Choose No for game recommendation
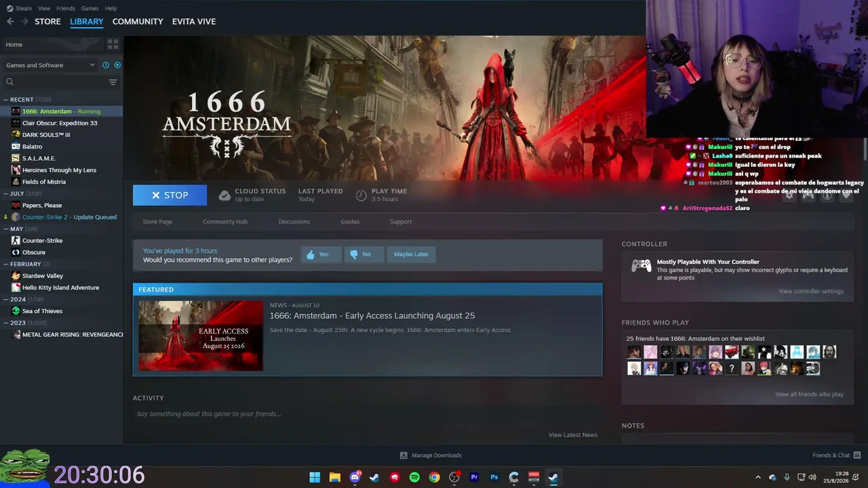 coord(363,254)
